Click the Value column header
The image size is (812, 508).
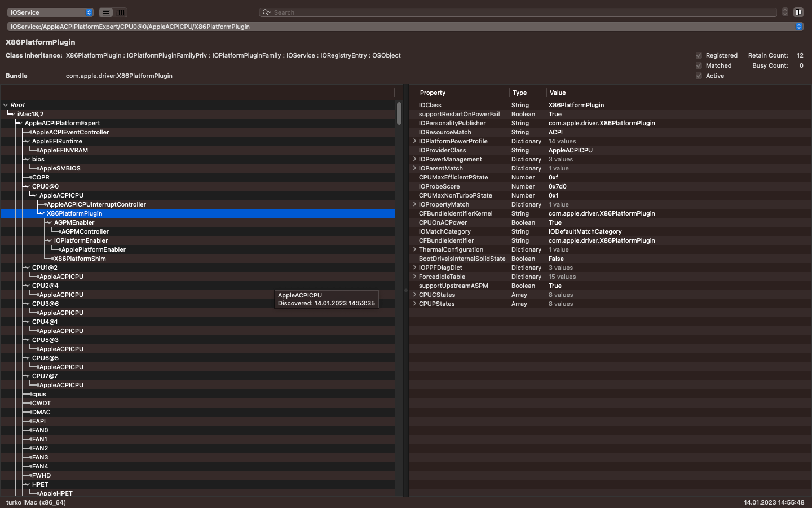[x=558, y=93]
